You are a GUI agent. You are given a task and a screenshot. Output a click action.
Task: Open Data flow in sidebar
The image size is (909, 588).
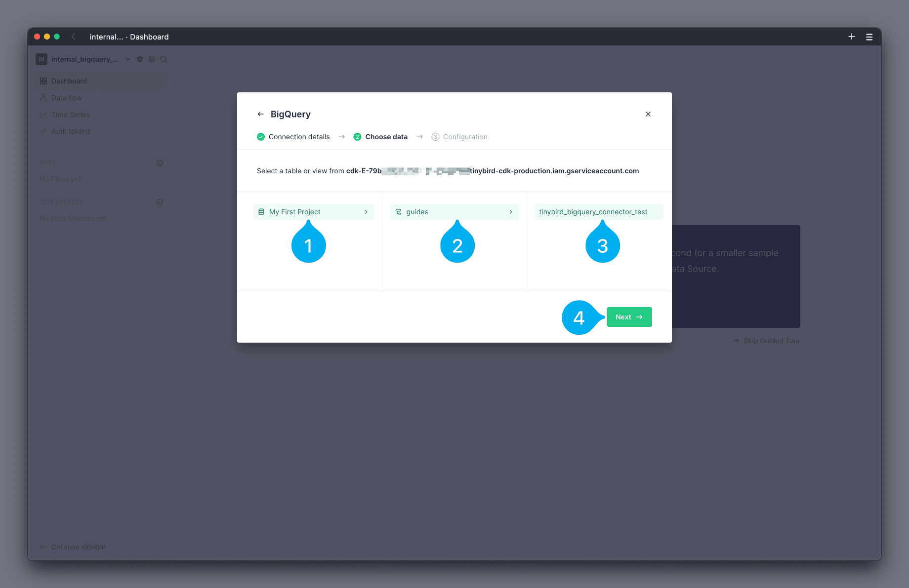tap(67, 98)
